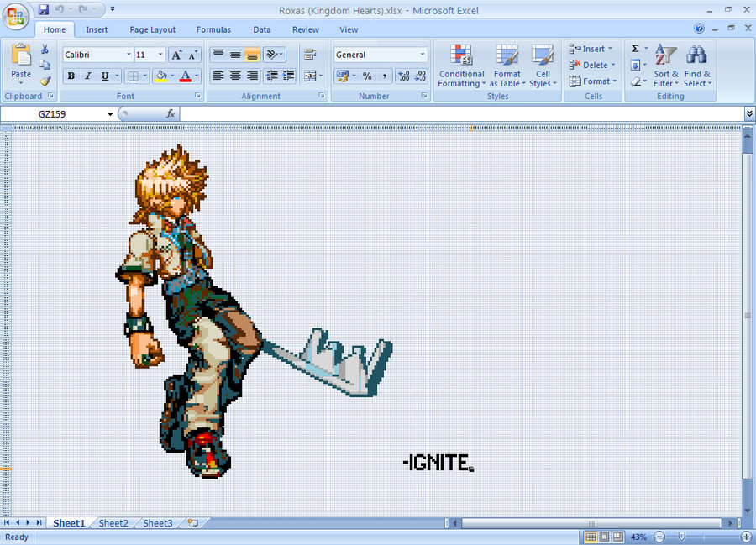Switch to the Formulas ribbon tab

pyautogui.click(x=213, y=29)
